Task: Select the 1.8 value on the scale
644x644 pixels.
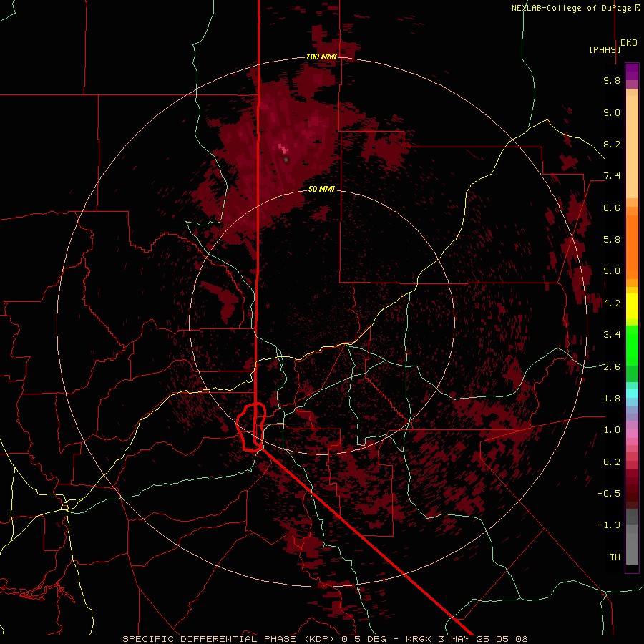Action: 612,398
